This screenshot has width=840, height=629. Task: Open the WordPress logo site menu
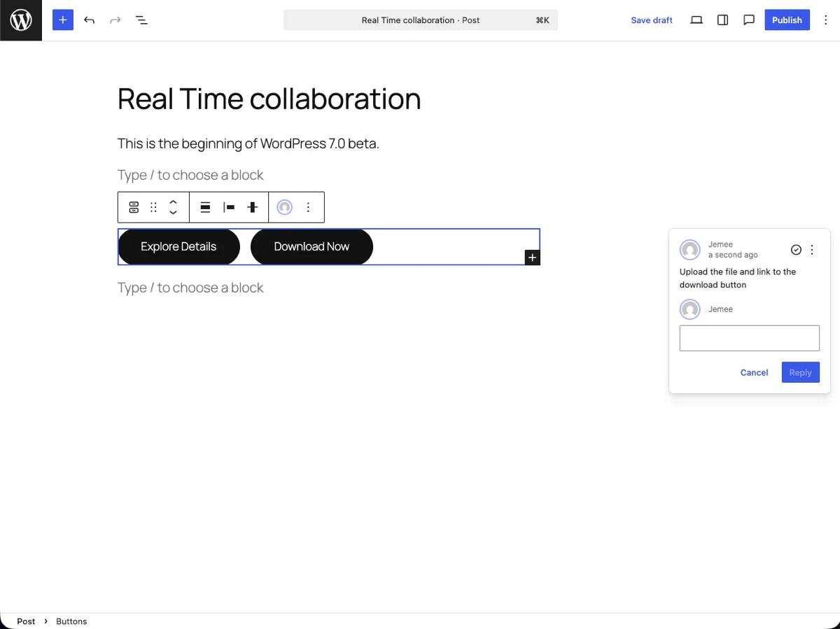click(x=21, y=20)
